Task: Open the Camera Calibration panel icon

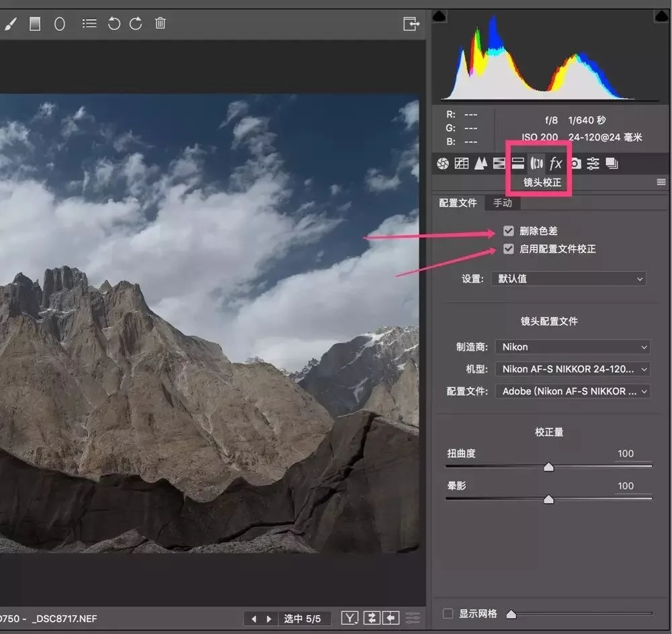Action: (x=576, y=163)
